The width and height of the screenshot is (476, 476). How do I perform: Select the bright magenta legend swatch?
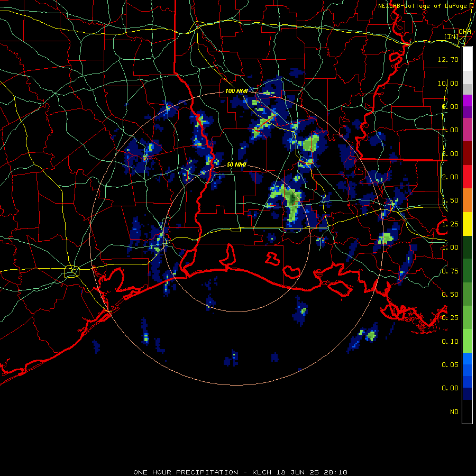coord(467,100)
